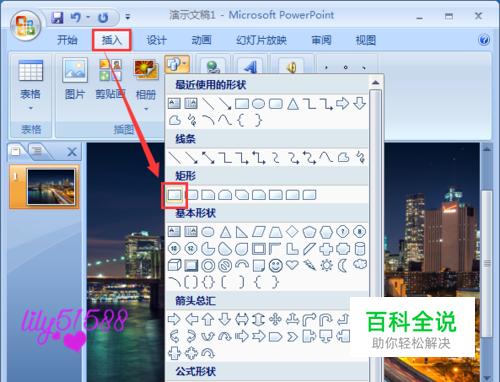
Task: Redo the last action
Action: (103, 17)
